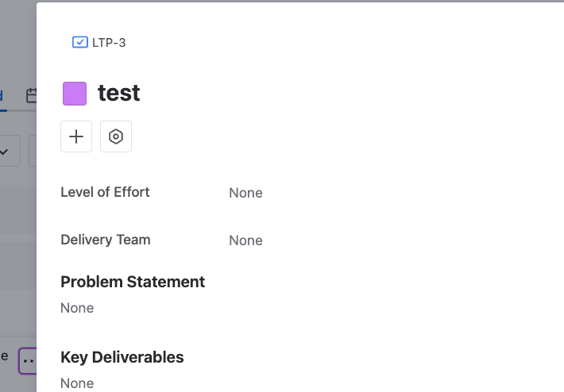Click the purple-outlined more options ellipsis button
Screen dimensions: 564x392
coord(27,361)
